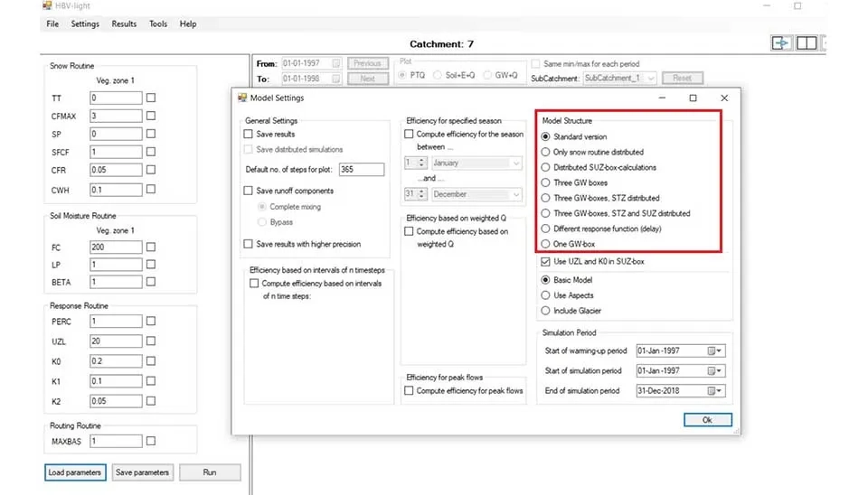Click the Load parameters button

click(x=76, y=472)
